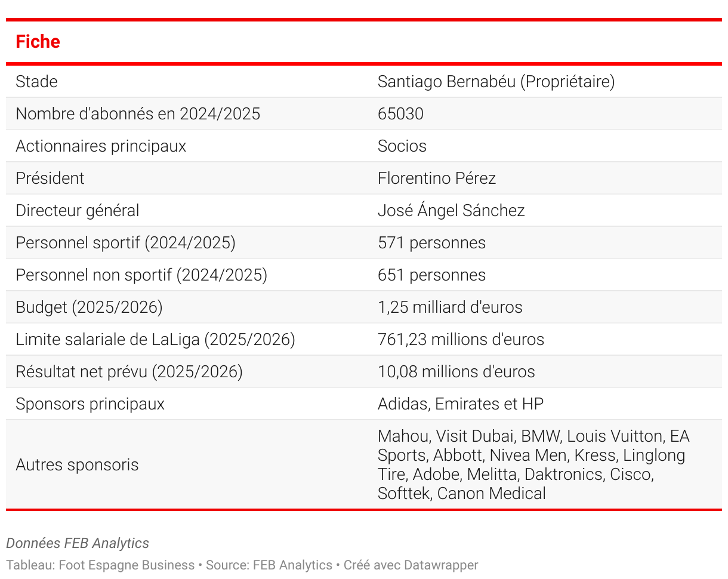Open the "Créé avec Datawrapper" credit link
728x579 pixels.
pyautogui.click(x=411, y=565)
